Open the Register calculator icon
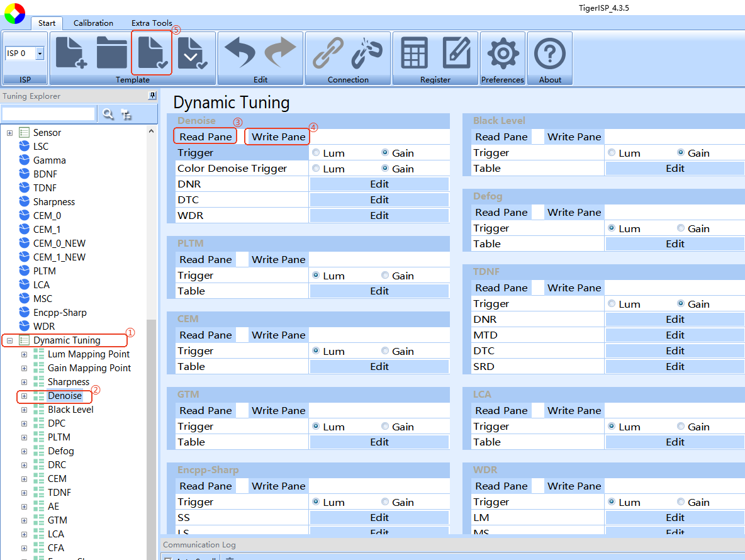The height and width of the screenshot is (560, 745). click(x=415, y=53)
